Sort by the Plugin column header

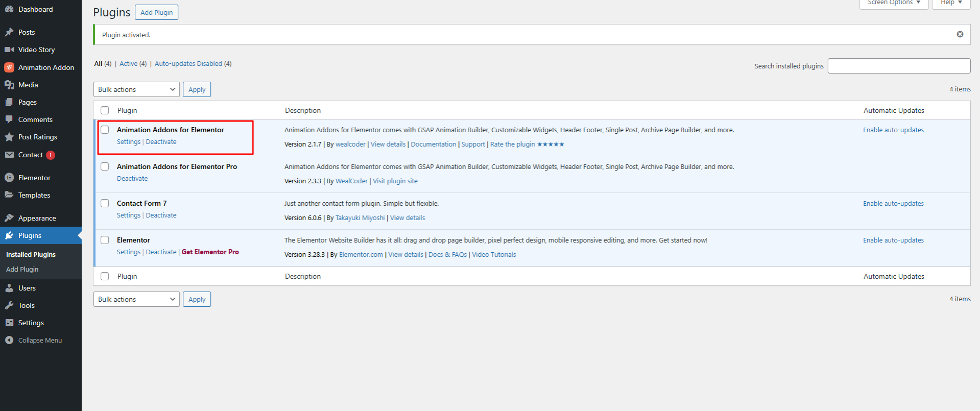click(127, 110)
